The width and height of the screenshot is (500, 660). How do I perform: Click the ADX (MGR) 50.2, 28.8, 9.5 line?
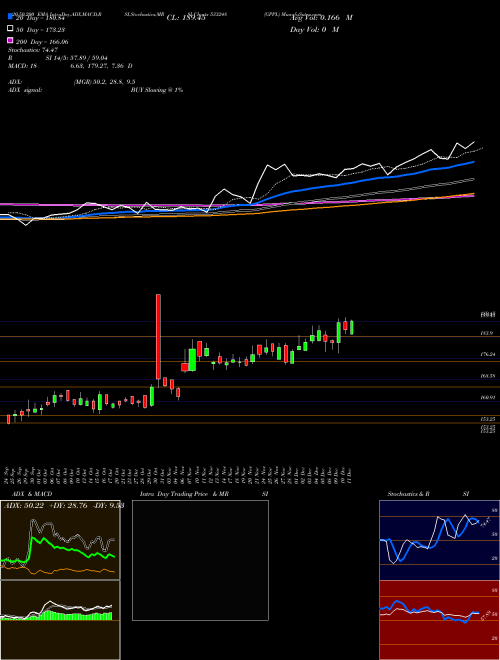point(72,82)
